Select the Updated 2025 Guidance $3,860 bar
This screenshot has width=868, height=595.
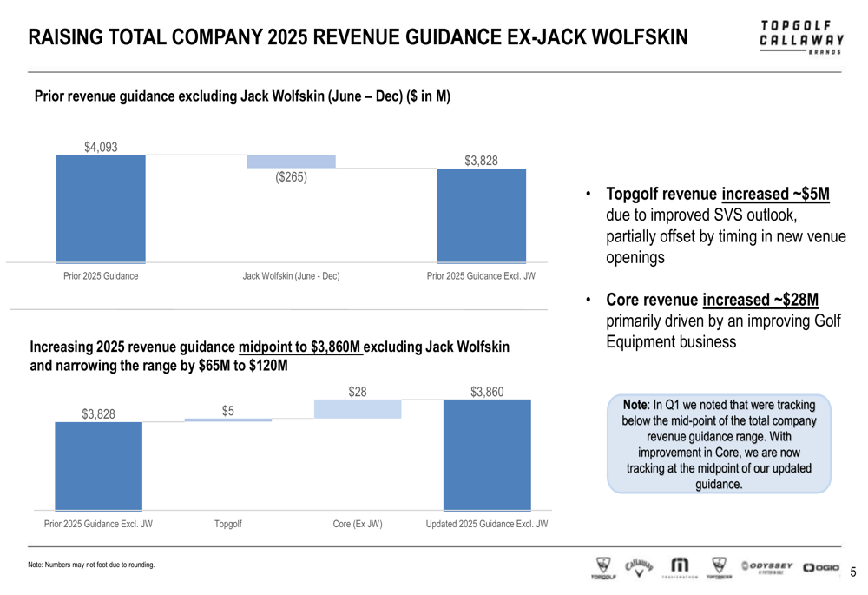tap(487, 455)
